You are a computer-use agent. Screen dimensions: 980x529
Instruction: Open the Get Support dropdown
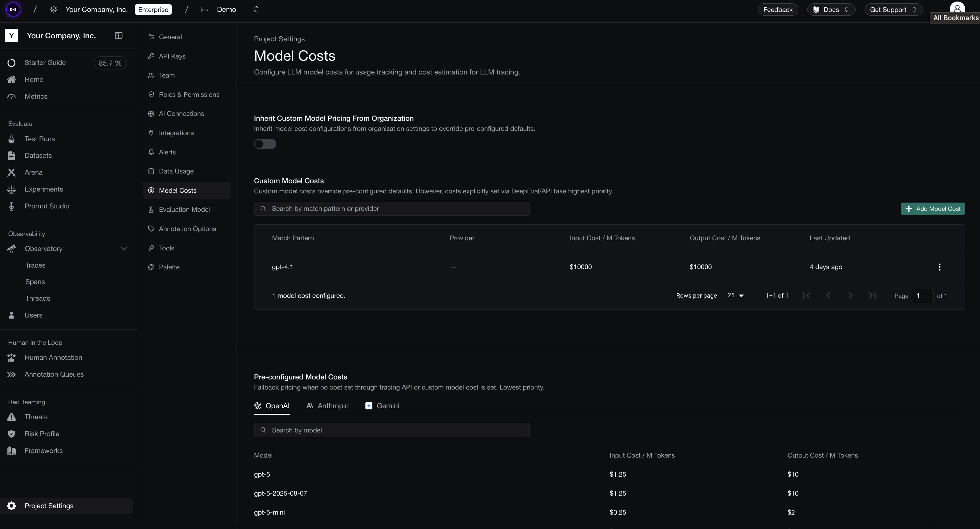[894, 10]
